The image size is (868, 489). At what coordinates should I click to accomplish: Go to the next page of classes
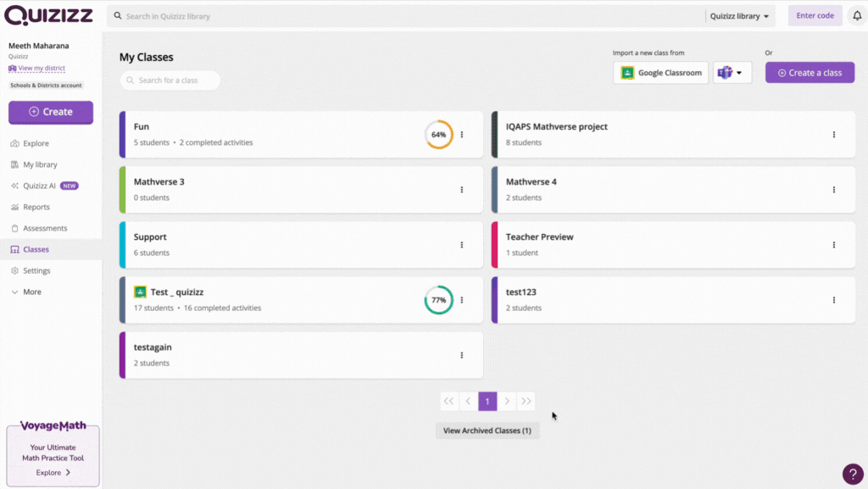507,401
